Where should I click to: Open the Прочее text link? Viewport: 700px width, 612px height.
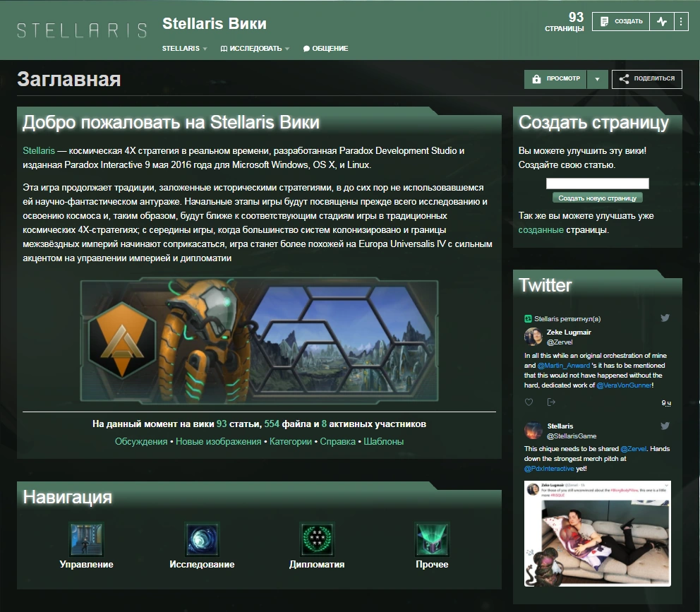(432, 564)
